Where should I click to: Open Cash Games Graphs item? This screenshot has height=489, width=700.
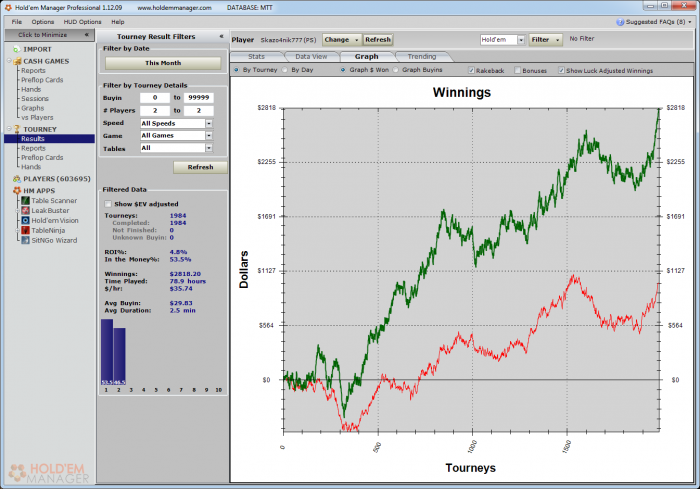pos(33,108)
